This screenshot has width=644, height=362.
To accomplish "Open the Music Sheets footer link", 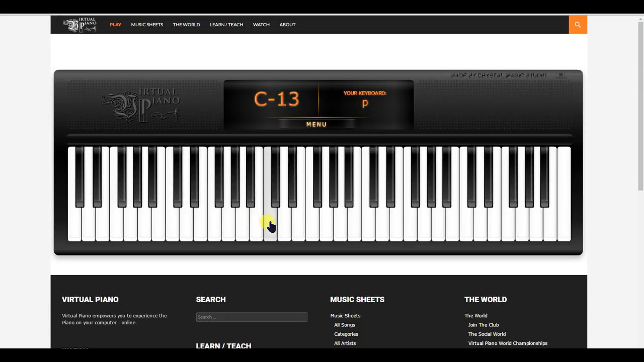I will point(345,316).
